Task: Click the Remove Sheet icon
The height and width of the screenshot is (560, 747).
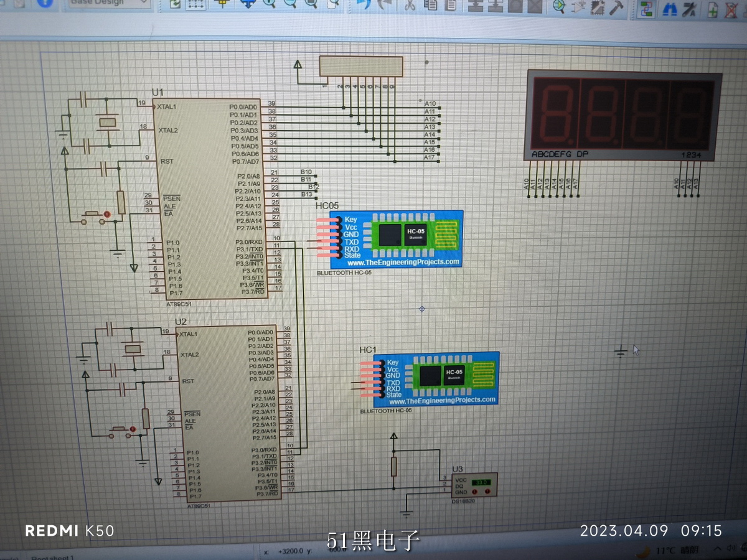Action: point(731,10)
